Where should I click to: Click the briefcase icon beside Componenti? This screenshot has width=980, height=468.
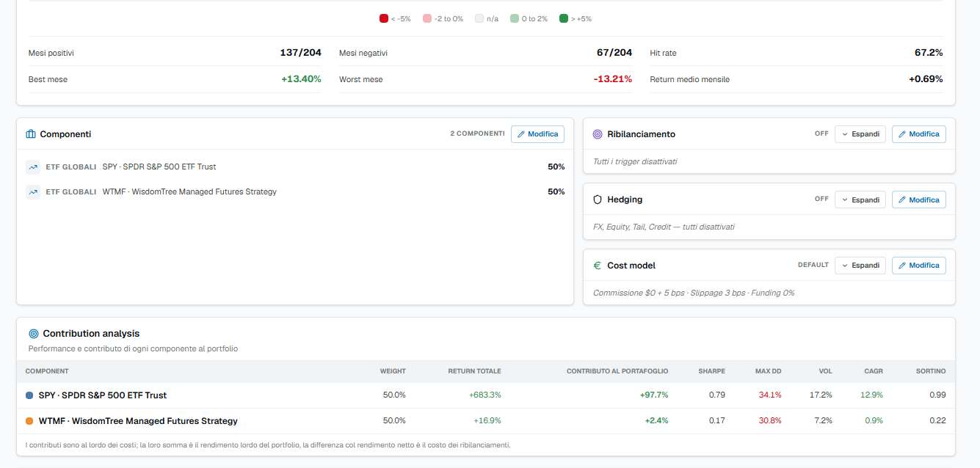(31, 134)
